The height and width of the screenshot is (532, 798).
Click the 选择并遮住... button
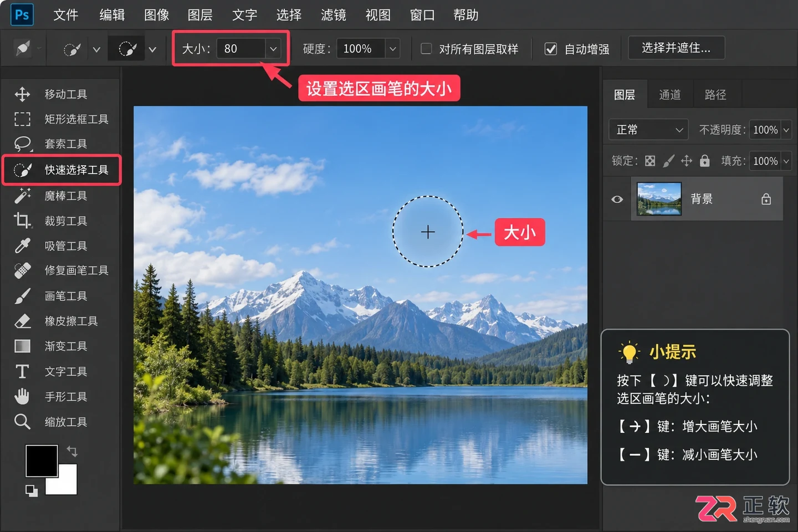(x=676, y=48)
